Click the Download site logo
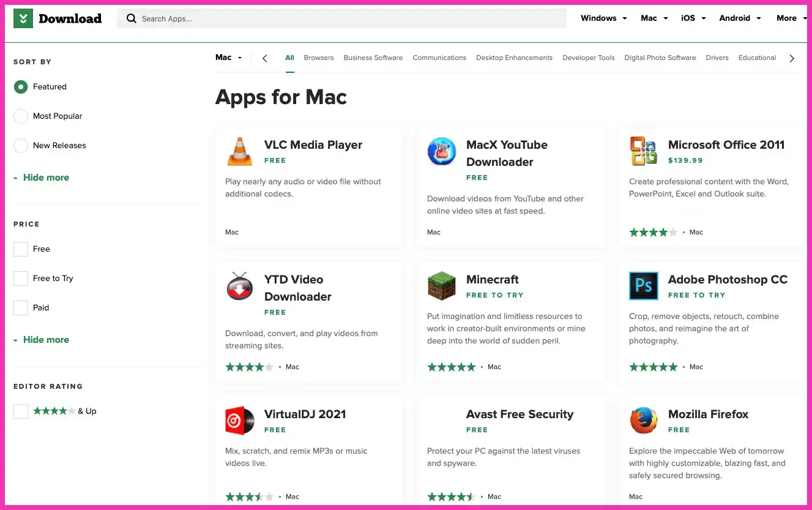The width and height of the screenshot is (812, 510). (58, 18)
